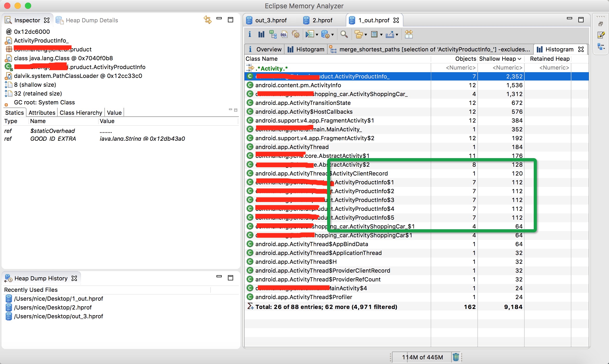Screen dimensions: 609x364
Task: Minimize the Inspector view
Action: (x=219, y=19)
